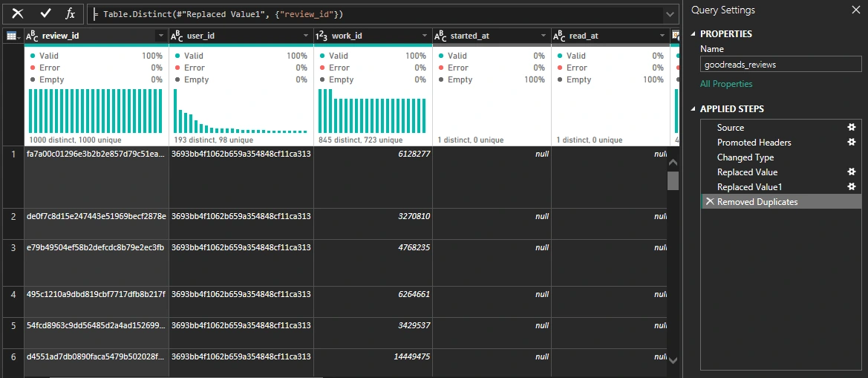Click into the Table.Distinct formula field
868x378 pixels.
pos(376,14)
